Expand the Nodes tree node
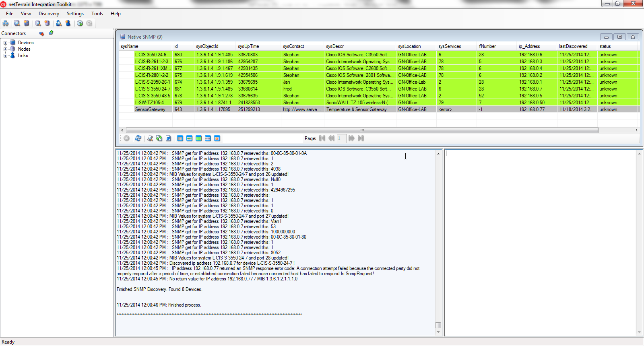Screen dimensions: 644x346 point(6,49)
